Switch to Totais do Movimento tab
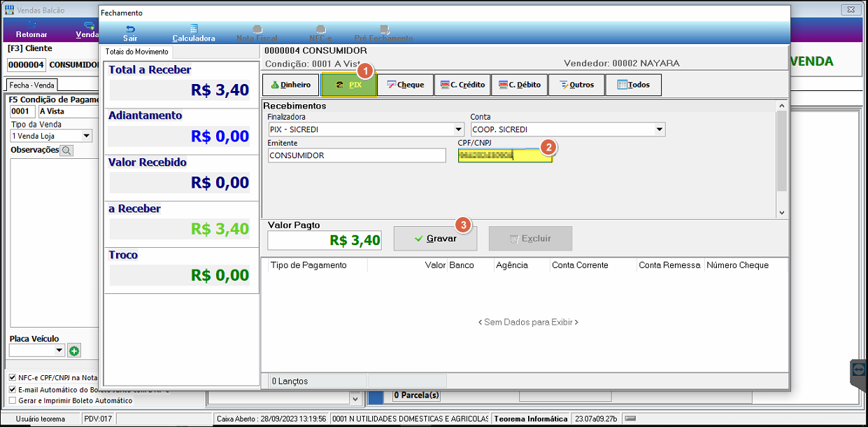 tap(137, 52)
